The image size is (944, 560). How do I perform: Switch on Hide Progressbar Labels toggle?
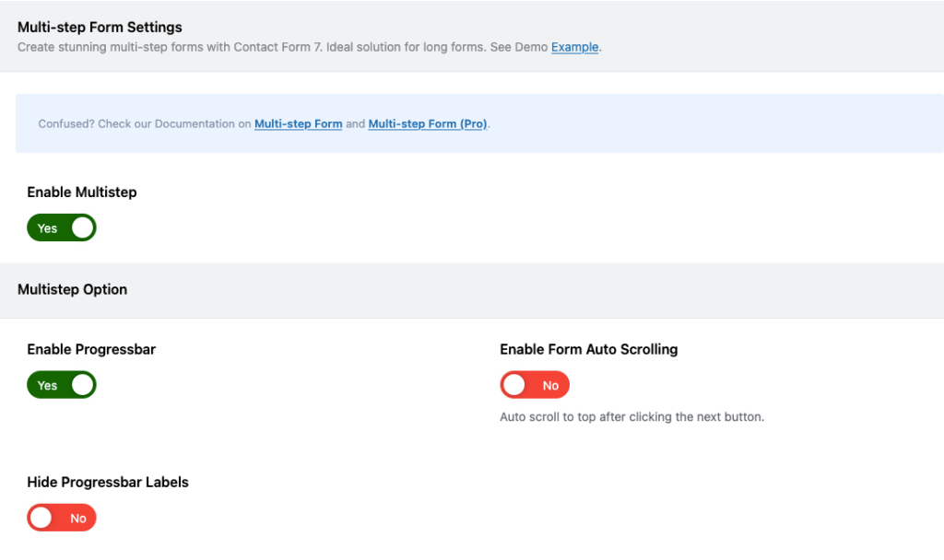(61, 518)
